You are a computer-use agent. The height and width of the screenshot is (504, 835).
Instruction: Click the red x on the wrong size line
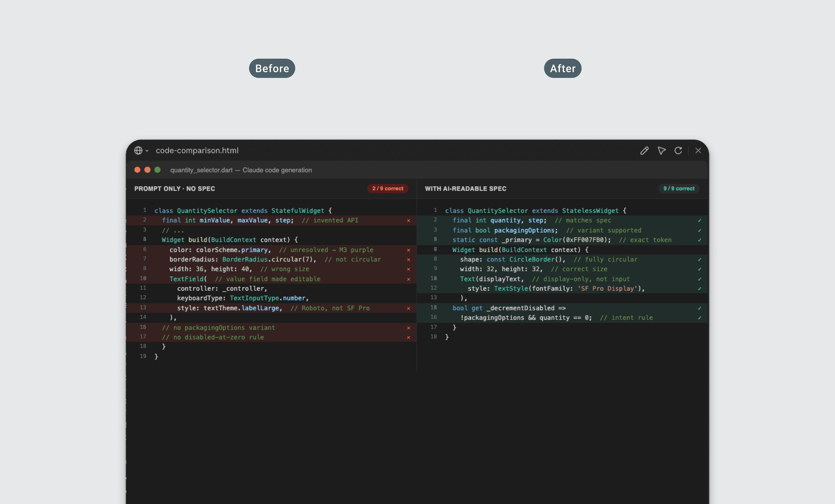coord(409,269)
